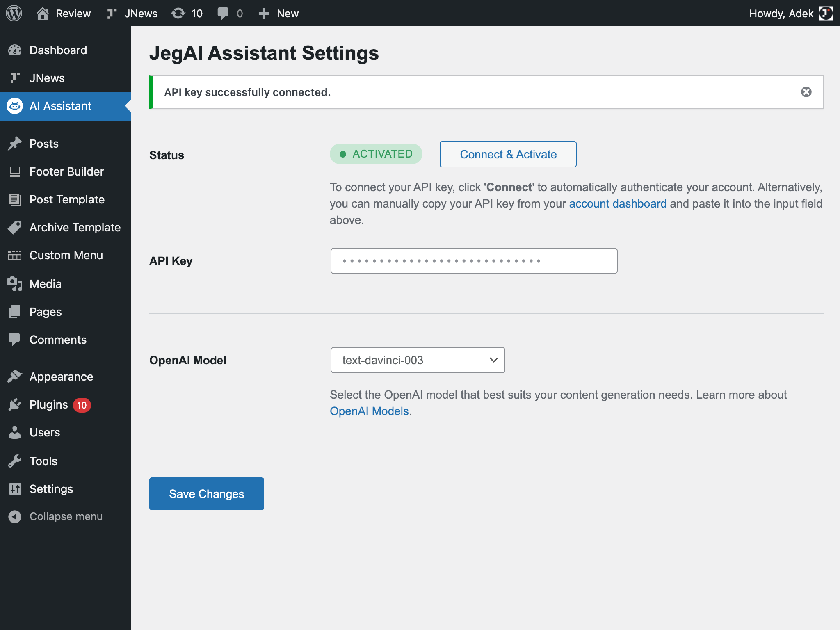Click the Media icon in sidebar
Screen dimensions: 840x630
pos(15,284)
